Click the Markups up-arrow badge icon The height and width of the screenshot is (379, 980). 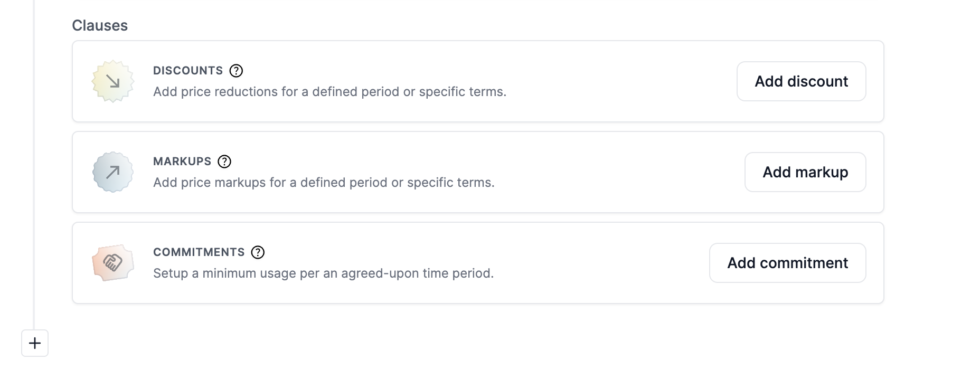click(113, 172)
